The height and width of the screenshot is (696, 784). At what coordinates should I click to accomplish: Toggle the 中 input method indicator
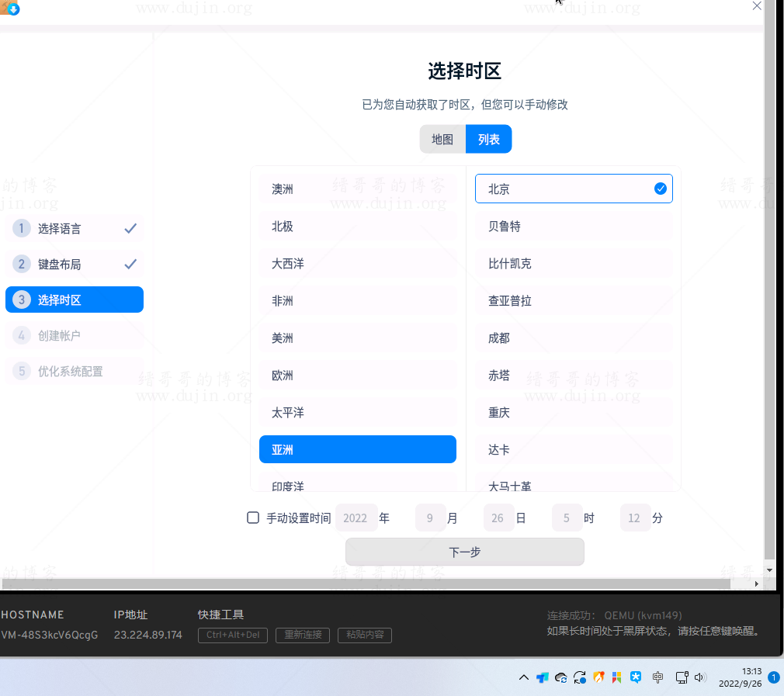click(x=658, y=677)
